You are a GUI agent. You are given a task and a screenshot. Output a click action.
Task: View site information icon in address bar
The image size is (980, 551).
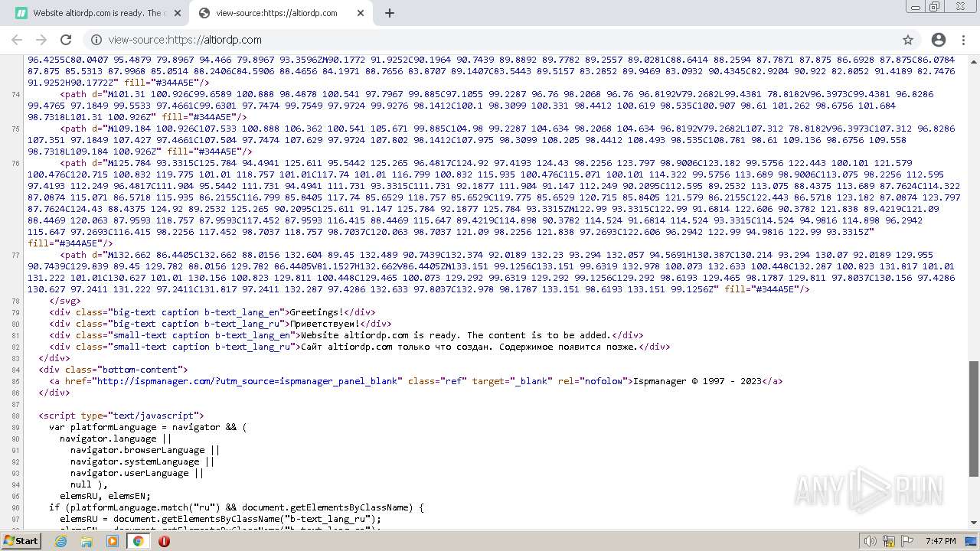click(x=96, y=40)
